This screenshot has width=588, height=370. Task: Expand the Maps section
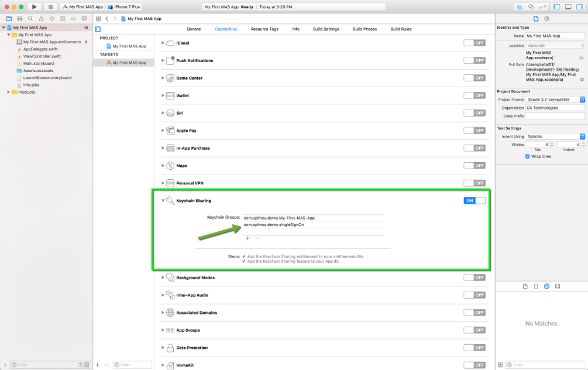pyautogui.click(x=163, y=166)
